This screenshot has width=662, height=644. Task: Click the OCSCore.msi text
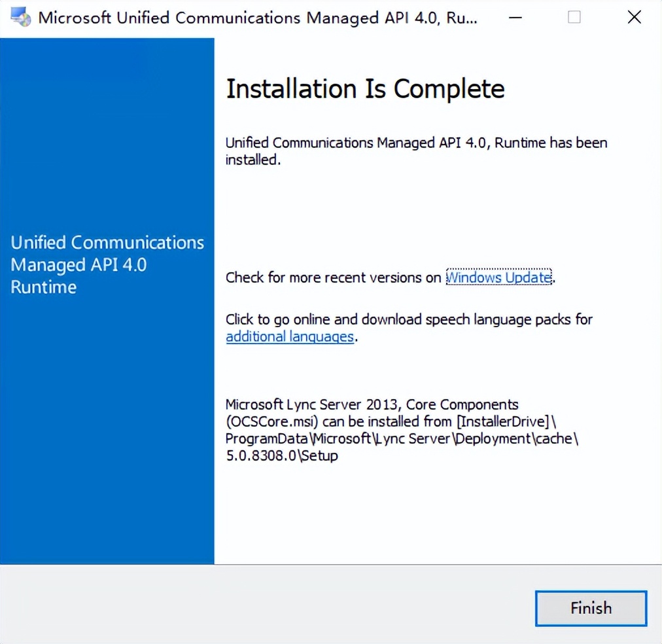coord(272,421)
